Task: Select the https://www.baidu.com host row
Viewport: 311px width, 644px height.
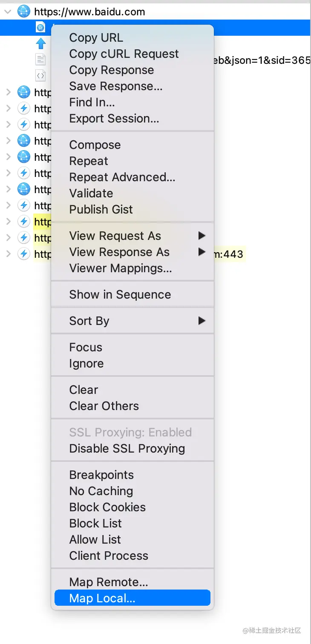Action: (89, 11)
